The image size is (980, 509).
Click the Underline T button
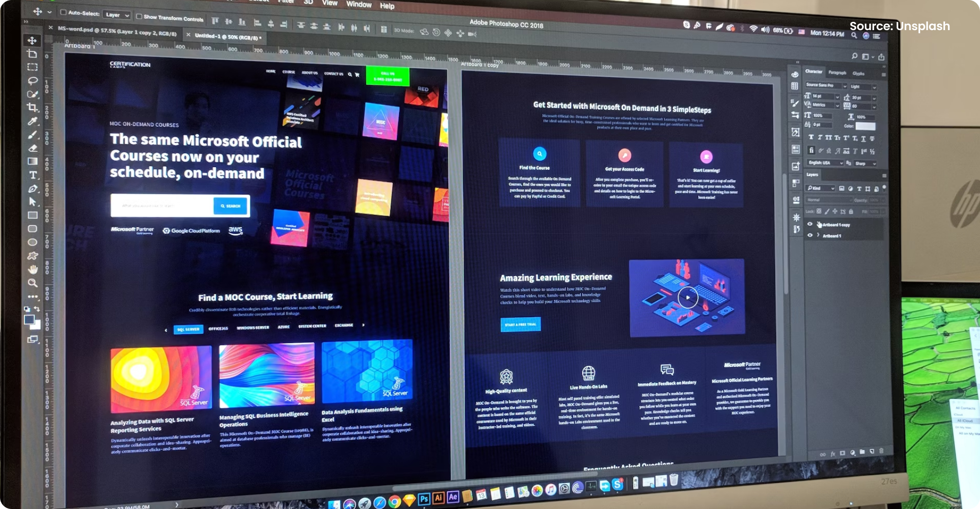[863, 139]
